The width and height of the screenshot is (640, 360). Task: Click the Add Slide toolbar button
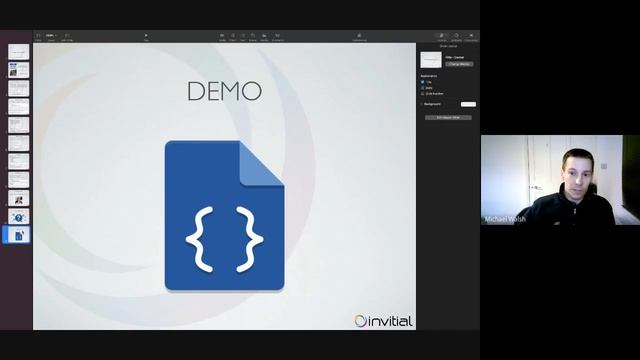67,37
